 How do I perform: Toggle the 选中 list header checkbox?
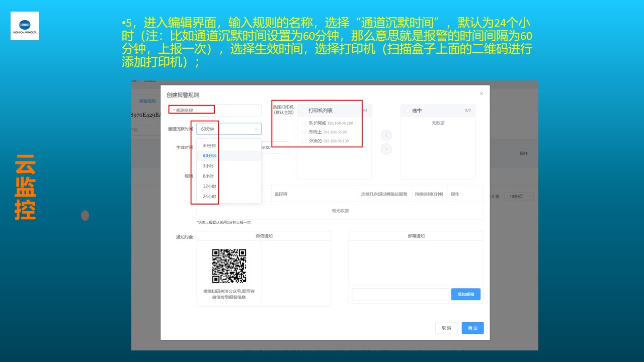pyautogui.click(x=408, y=111)
